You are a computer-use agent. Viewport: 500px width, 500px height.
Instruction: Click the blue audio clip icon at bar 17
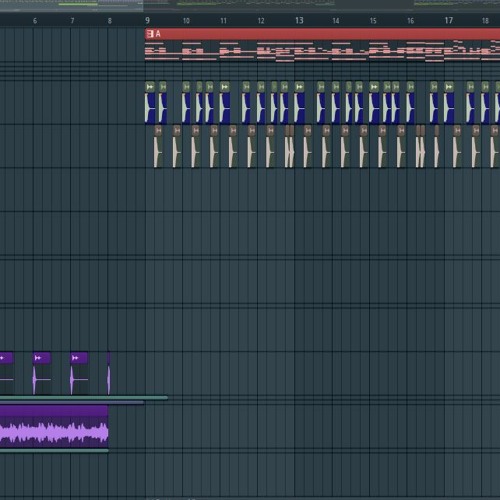[x=449, y=87]
